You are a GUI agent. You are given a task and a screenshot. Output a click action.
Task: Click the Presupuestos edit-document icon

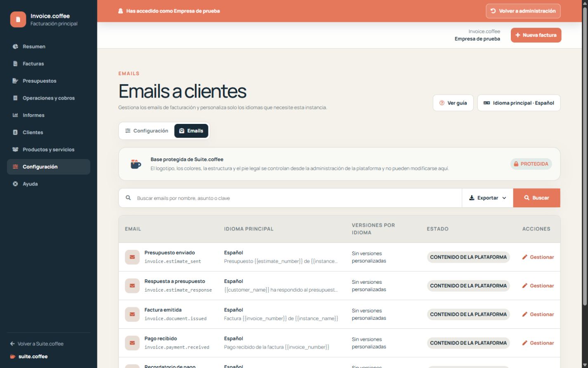(15, 81)
